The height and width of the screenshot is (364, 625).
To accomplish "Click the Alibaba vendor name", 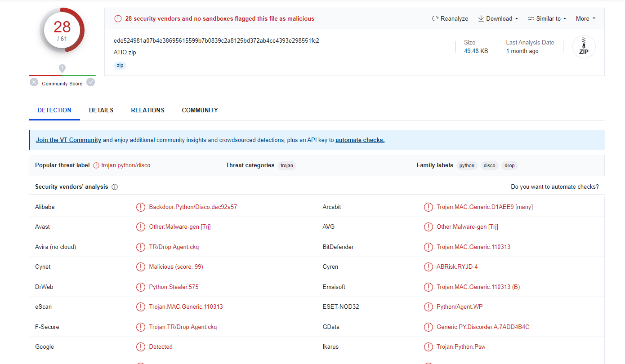I will tap(45, 207).
